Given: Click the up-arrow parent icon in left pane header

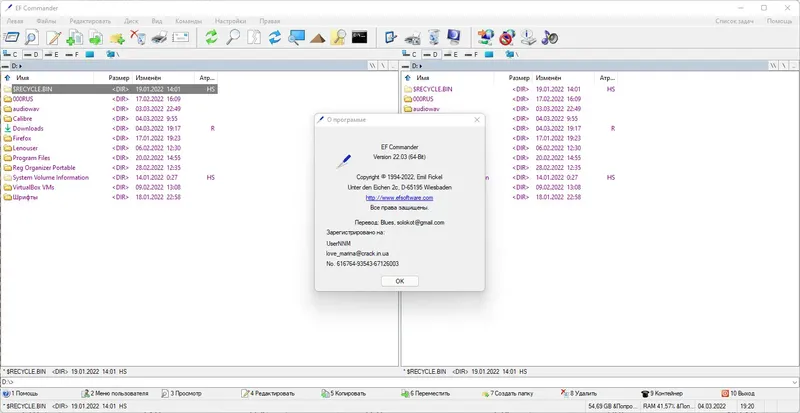Looking at the screenshot, I should [7, 78].
